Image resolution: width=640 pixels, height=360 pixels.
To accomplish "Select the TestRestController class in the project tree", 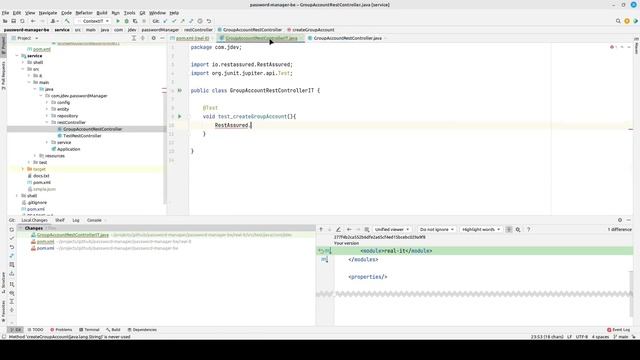I will click(x=82, y=136).
